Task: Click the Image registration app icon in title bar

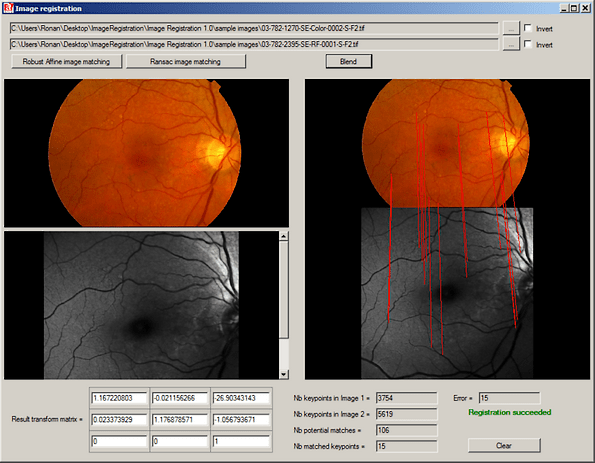Action: click(8, 8)
